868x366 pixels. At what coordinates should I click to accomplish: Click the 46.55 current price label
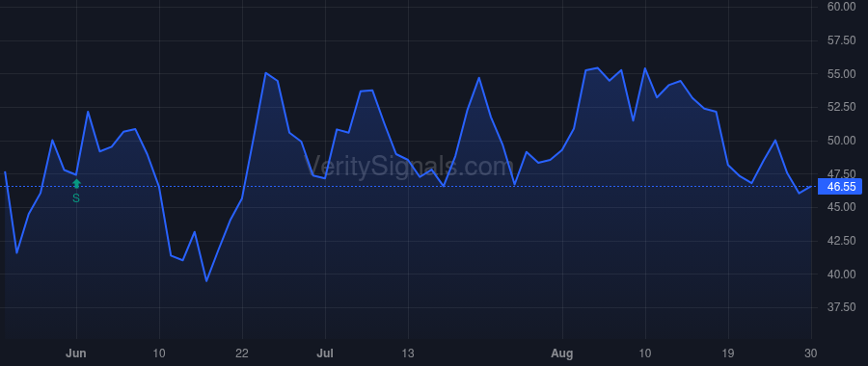pyautogui.click(x=841, y=187)
